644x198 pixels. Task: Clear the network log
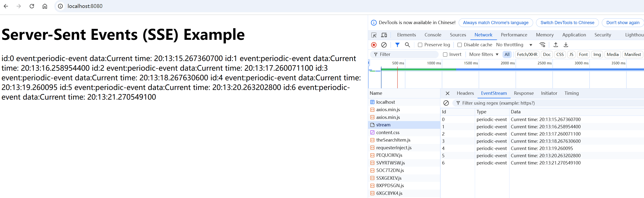384,45
